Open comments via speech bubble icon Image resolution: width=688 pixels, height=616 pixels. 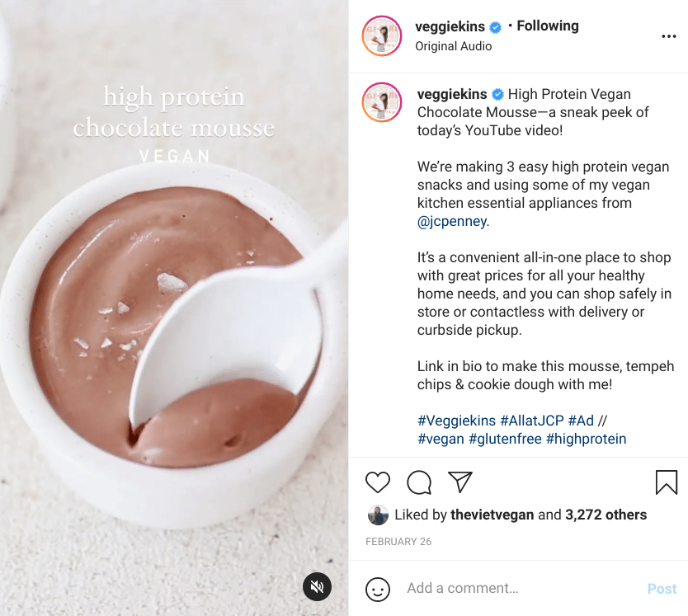(419, 482)
